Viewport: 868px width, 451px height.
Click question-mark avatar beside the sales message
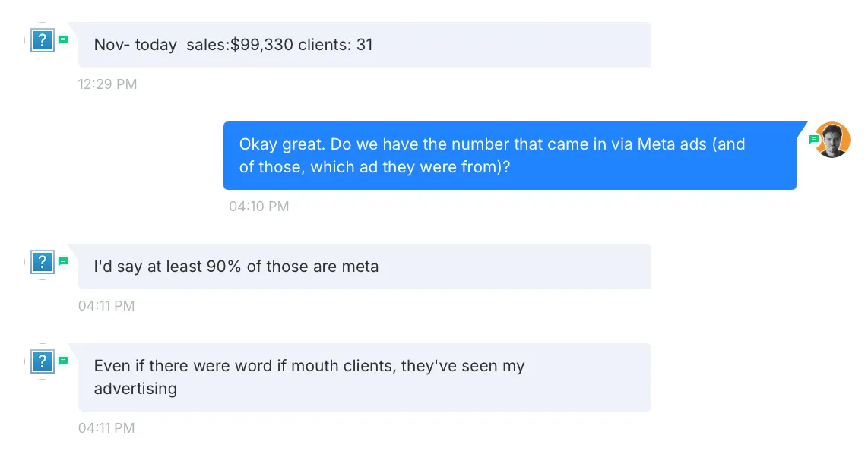tap(43, 40)
